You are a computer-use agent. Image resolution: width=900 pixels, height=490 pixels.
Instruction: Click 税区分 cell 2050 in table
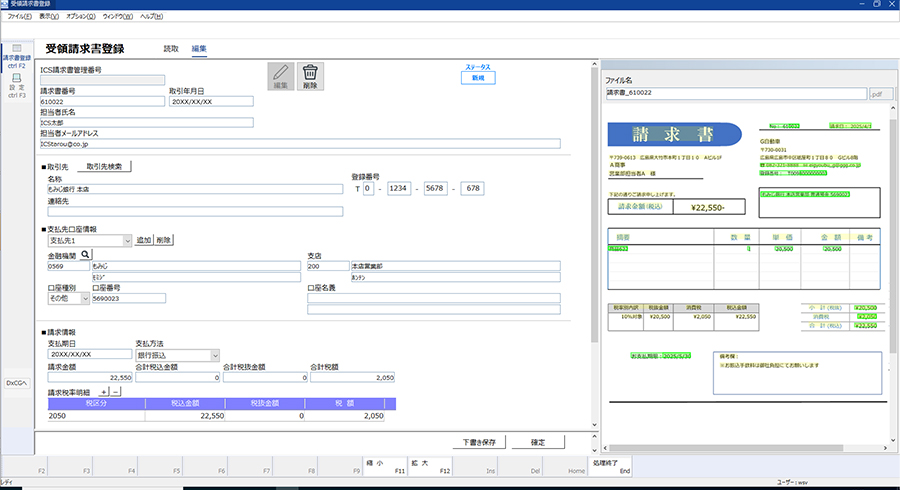click(96, 416)
